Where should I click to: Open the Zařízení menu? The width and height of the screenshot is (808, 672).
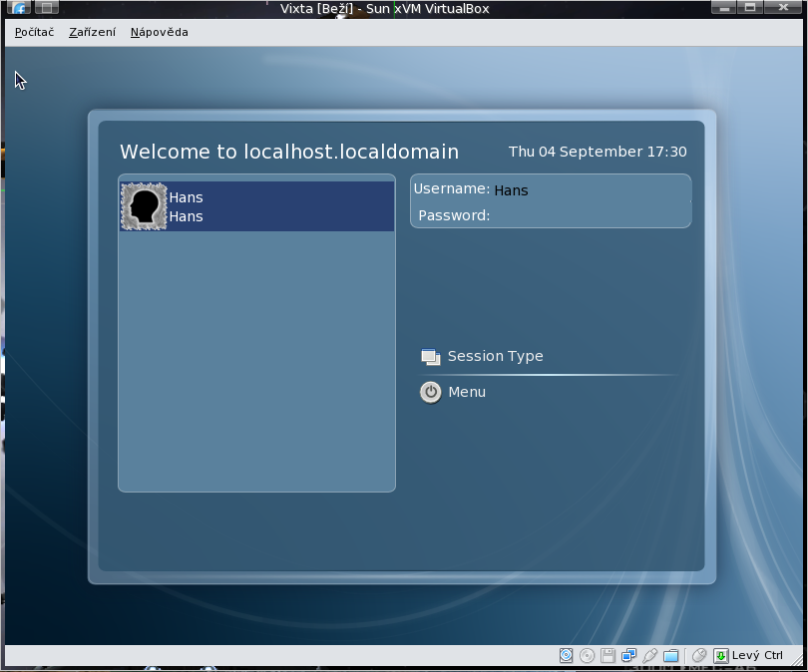tap(92, 32)
